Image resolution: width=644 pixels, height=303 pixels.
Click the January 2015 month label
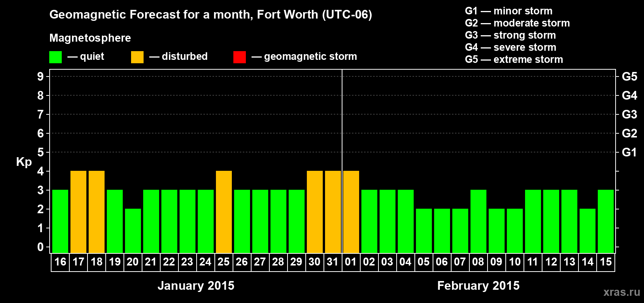pyautogui.click(x=196, y=286)
